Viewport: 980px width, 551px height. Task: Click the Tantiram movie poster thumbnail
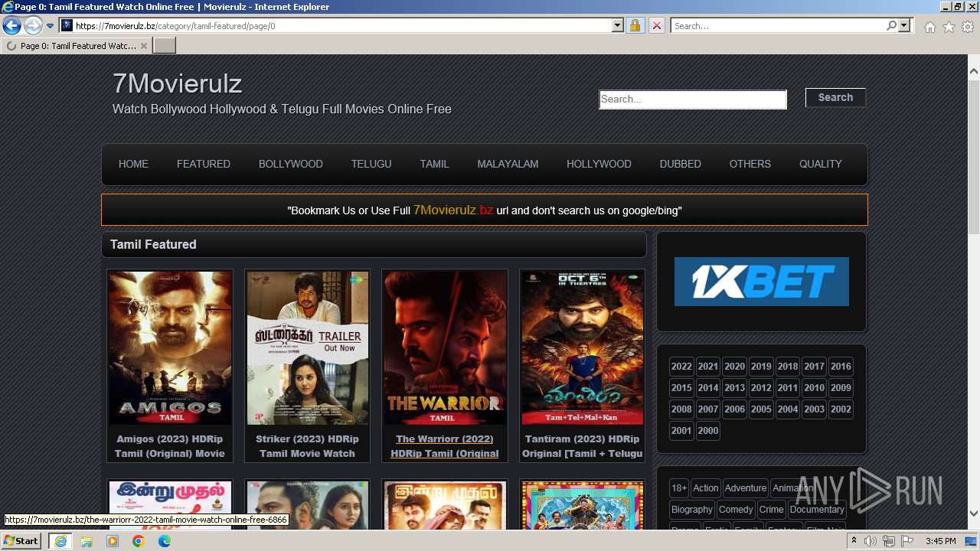582,347
